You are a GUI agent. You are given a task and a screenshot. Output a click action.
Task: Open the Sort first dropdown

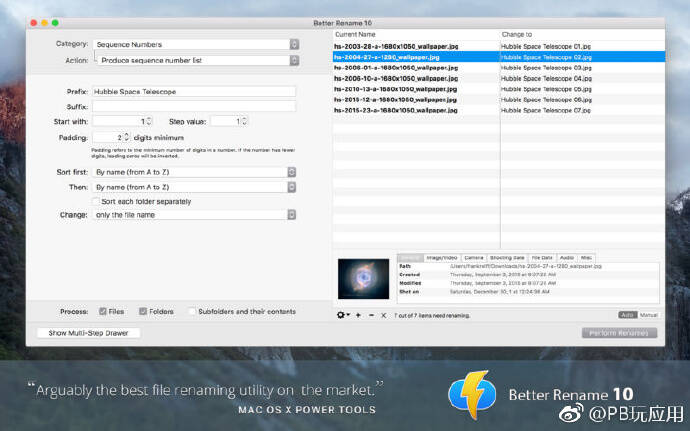click(194, 172)
